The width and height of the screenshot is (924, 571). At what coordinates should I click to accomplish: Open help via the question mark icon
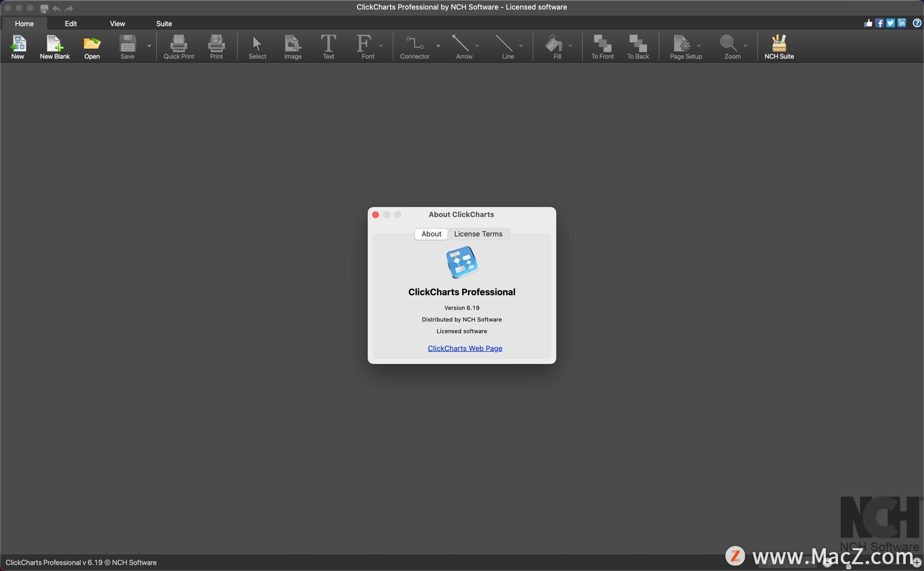(x=917, y=23)
